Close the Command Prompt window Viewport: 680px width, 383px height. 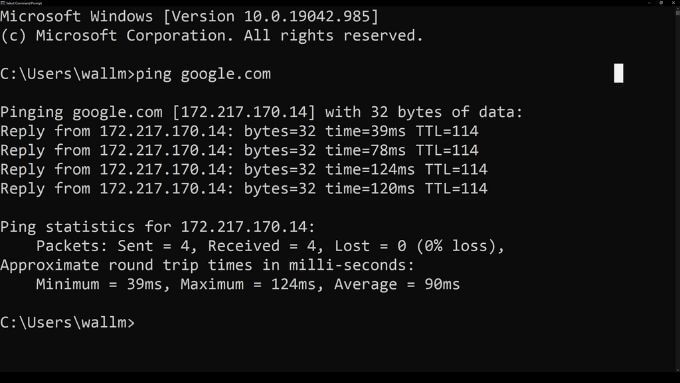[673, 3]
